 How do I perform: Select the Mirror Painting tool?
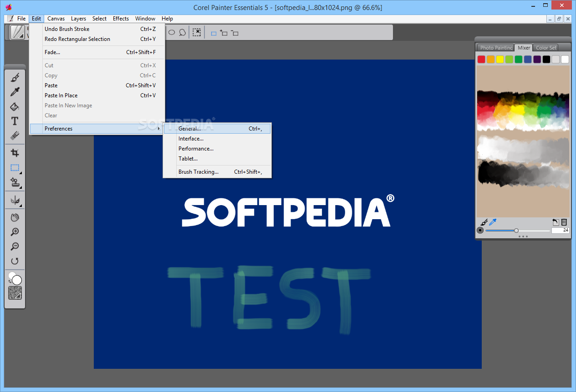[15, 200]
